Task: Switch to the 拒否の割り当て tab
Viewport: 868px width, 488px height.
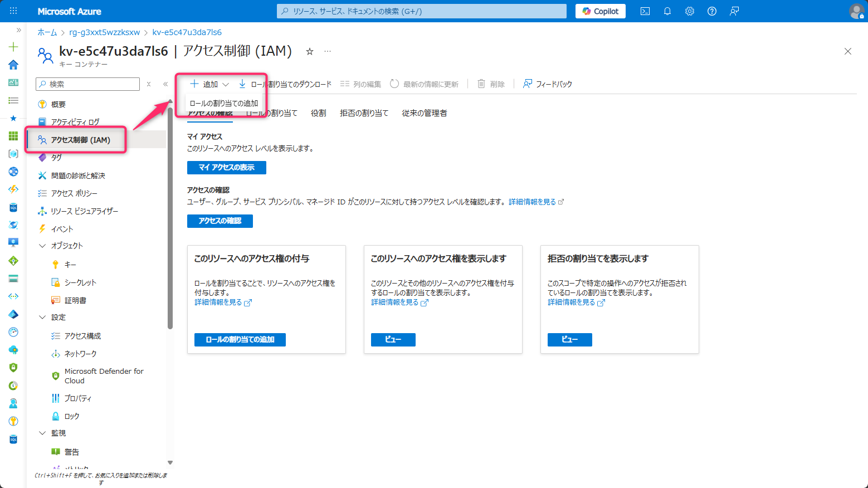Action: pos(364,113)
